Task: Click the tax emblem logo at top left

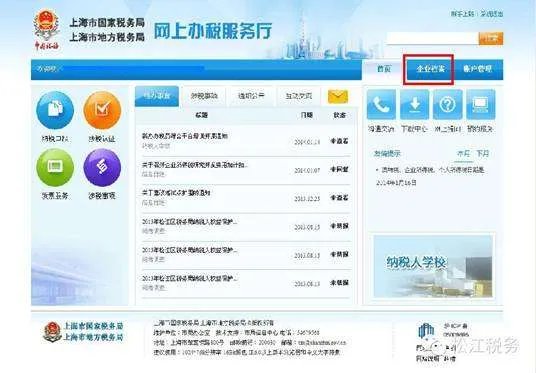Action: coord(47,30)
